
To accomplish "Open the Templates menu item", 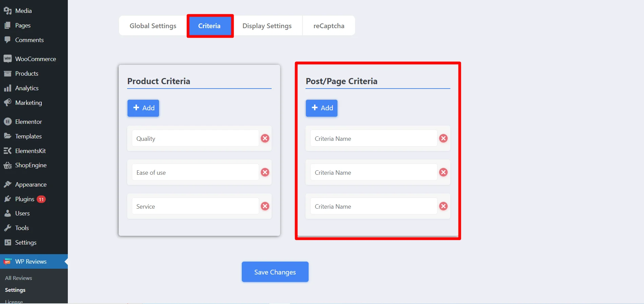I will point(34,136).
